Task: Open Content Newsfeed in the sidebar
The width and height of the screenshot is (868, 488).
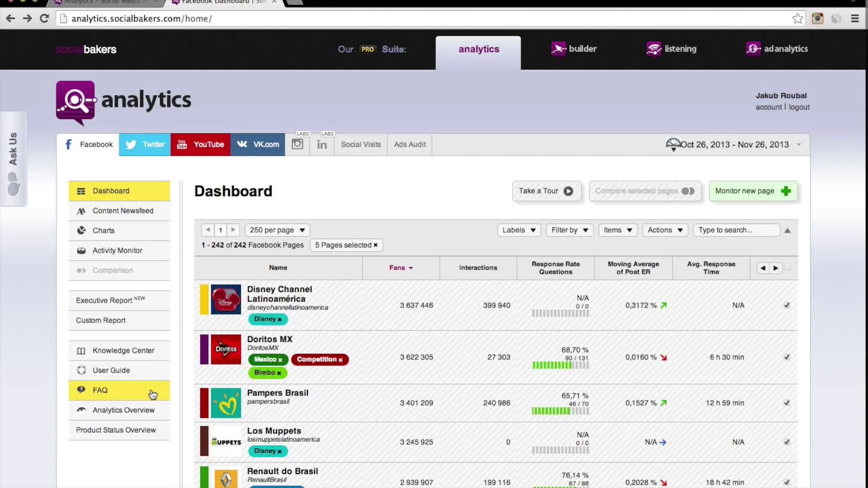Action: (119, 211)
